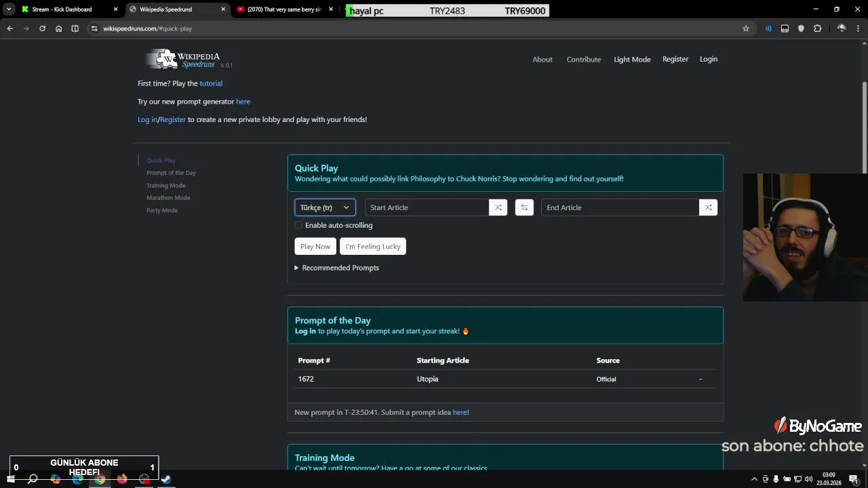868x488 pixels.
Task: Toggle the browser side panel icon
Action: (75, 28)
